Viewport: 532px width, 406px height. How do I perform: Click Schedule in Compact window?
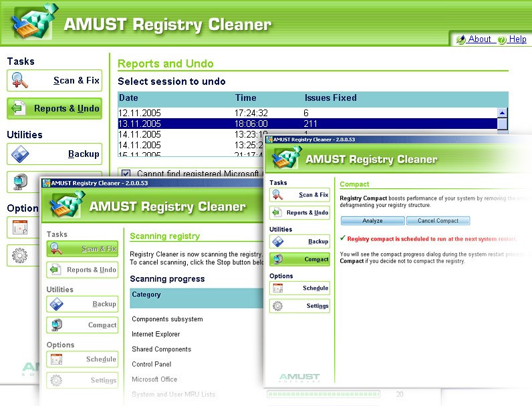click(x=299, y=288)
